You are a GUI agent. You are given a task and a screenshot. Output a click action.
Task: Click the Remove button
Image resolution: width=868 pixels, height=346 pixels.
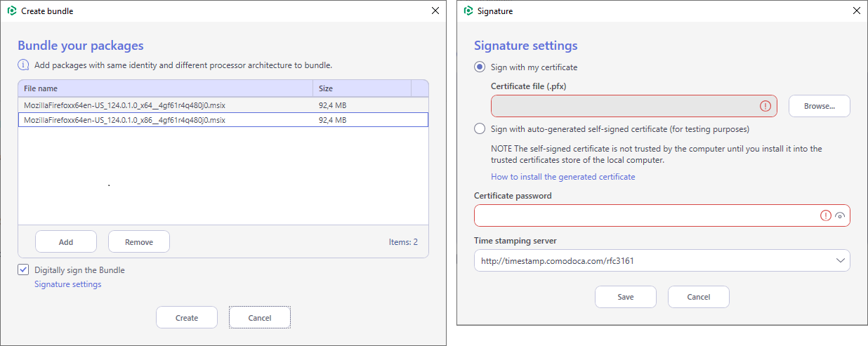[x=139, y=242]
